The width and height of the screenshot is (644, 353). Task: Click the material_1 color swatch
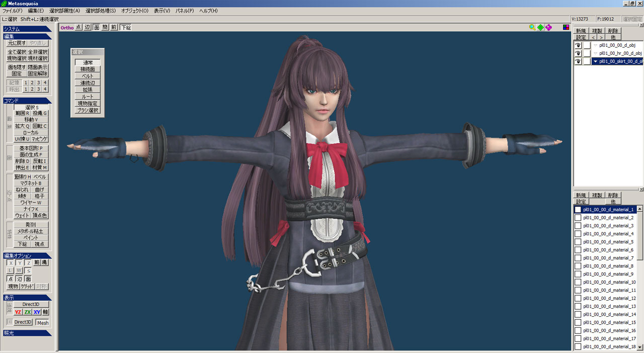click(x=578, y=209)
